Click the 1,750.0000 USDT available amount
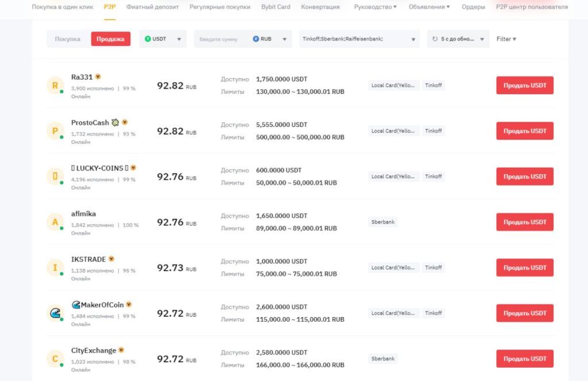The height and width of the screenshot is (381, 588). 281,79
